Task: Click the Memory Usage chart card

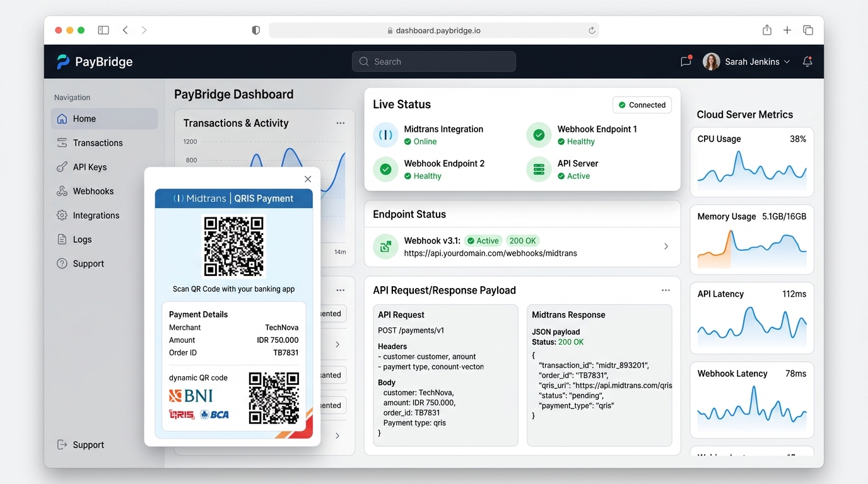Action: coord(752,239)
